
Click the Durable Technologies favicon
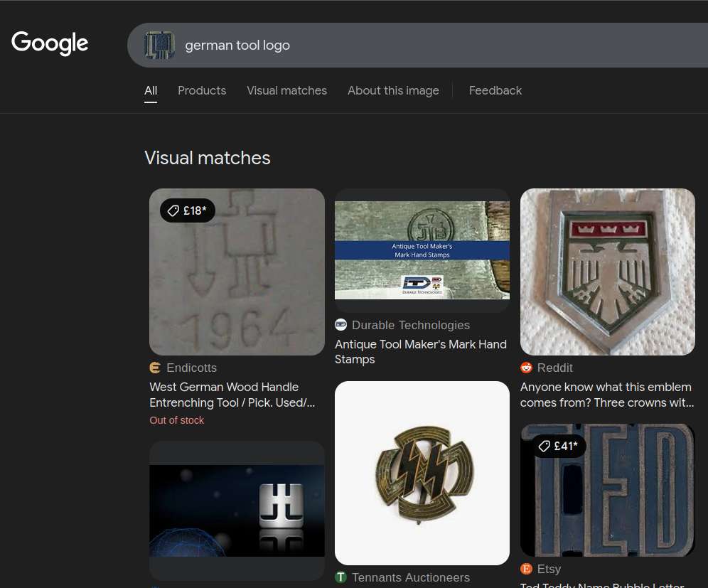(341, 325)
